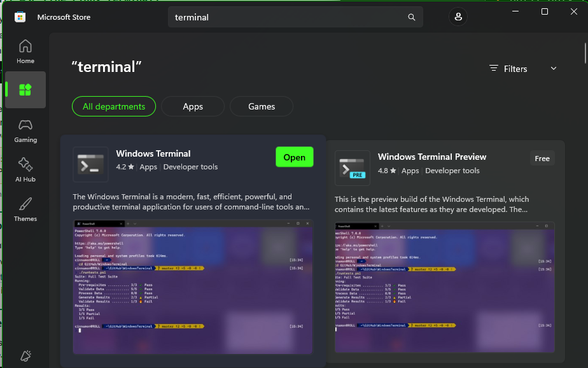This screenshot has height=368, width=588.
Task: Click the Windows Terminal description text
Action: (191, 202)
